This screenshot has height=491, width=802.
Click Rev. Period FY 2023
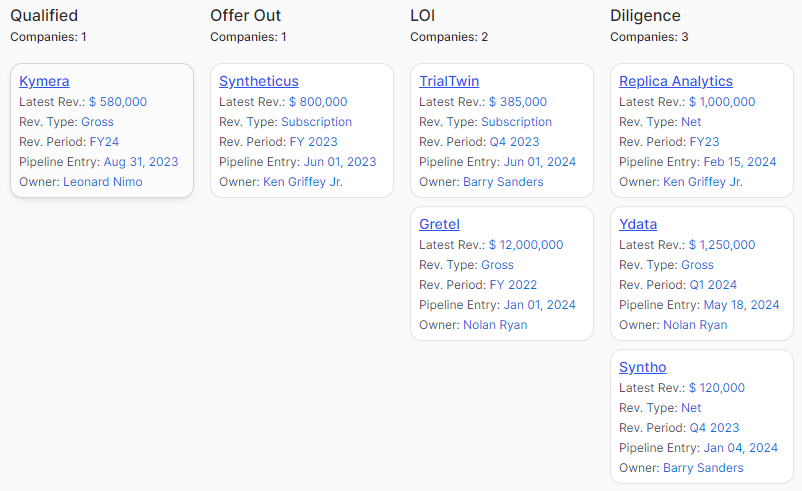point(314,142)
